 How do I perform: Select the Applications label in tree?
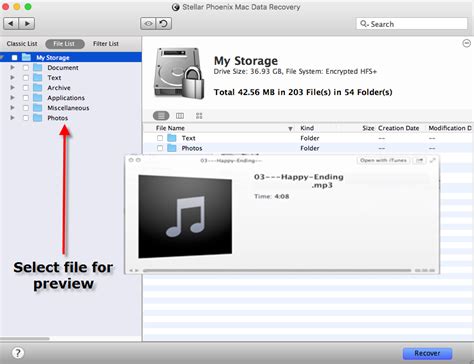66,98
